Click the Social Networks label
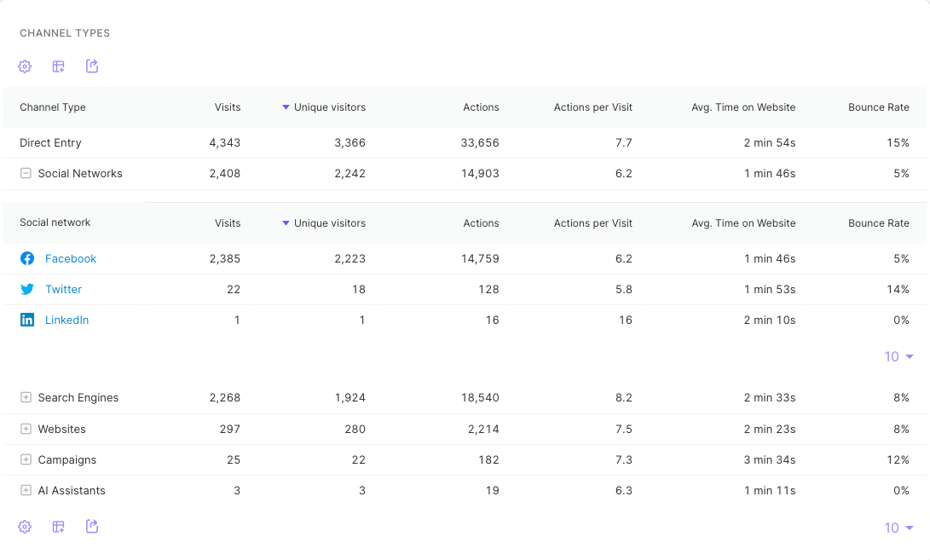Image resolution: width=930 pixels, height=560 pixels. (x=80, y=173)
